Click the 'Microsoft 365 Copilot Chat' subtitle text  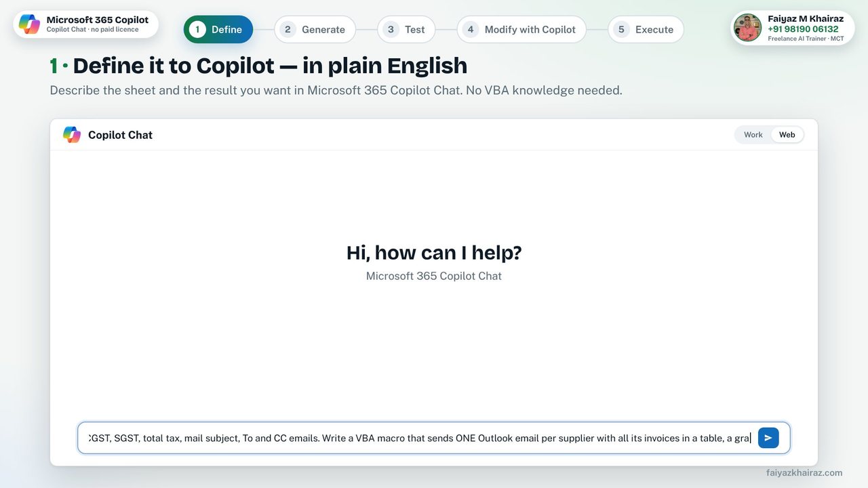(434, 276)
